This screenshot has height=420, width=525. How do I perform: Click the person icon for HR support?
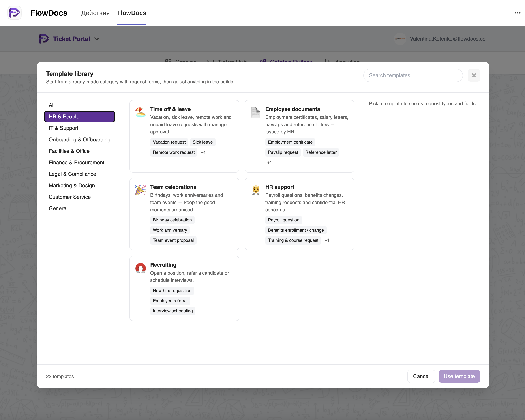point(256,190)
